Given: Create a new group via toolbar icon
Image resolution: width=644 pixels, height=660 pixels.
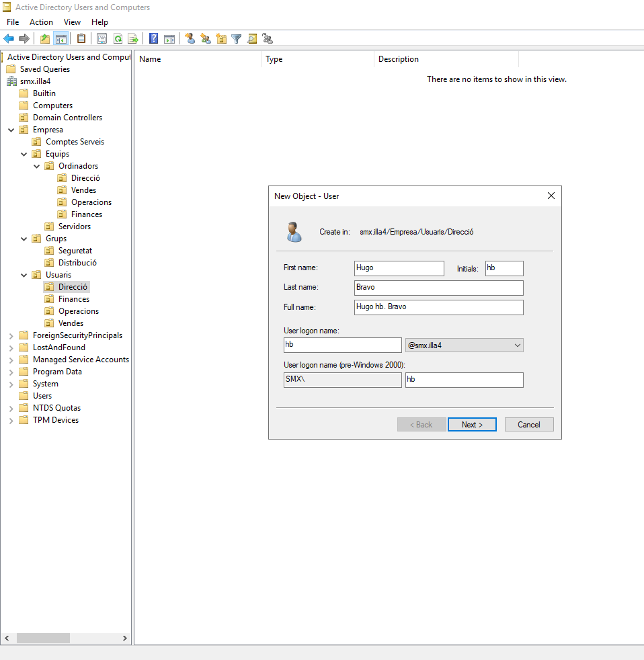Looking at the screenshot, I should pyautogui.click(x=206, y=38).
